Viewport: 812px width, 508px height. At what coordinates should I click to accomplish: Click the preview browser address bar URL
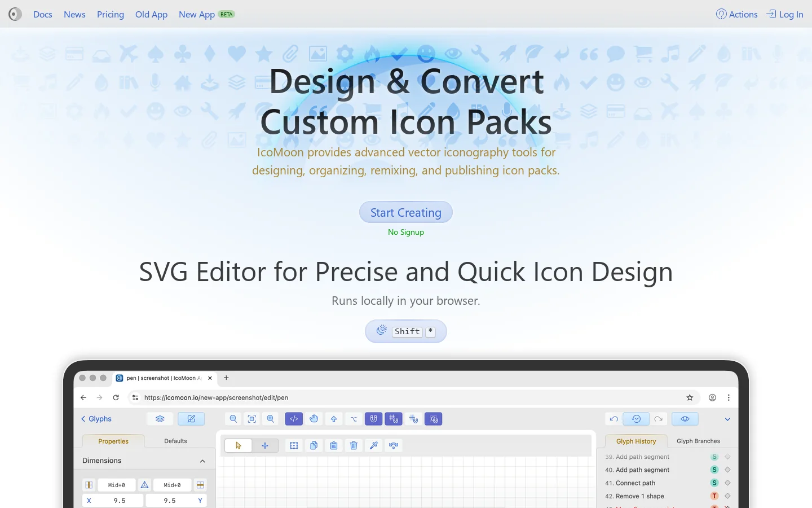216,397
